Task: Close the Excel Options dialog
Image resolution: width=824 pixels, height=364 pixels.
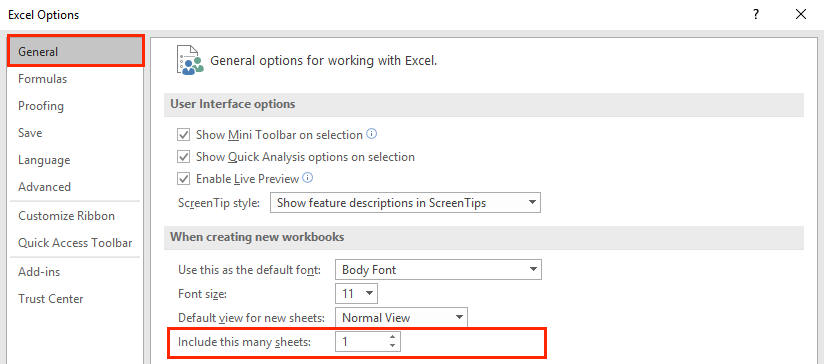Action: [801, 15]
